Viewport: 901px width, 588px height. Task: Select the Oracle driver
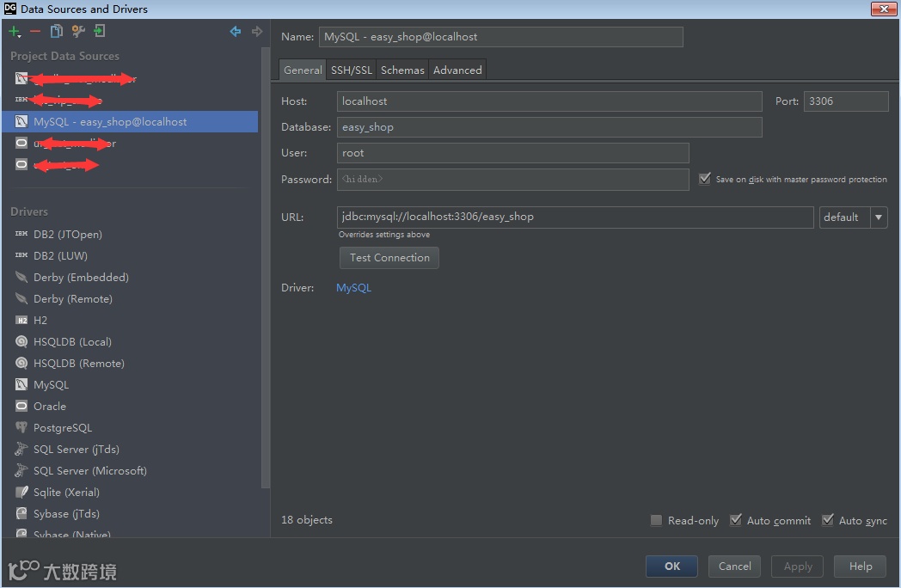(49, 407)
